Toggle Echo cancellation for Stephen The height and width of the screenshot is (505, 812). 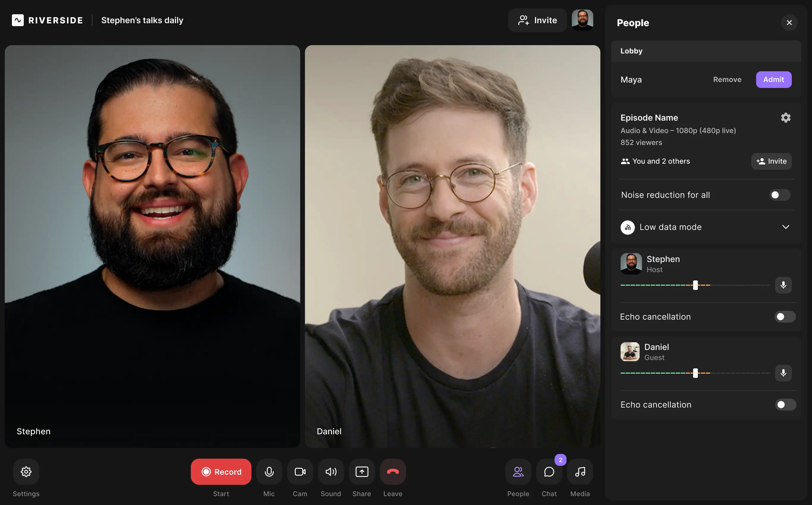coord(785,316)
